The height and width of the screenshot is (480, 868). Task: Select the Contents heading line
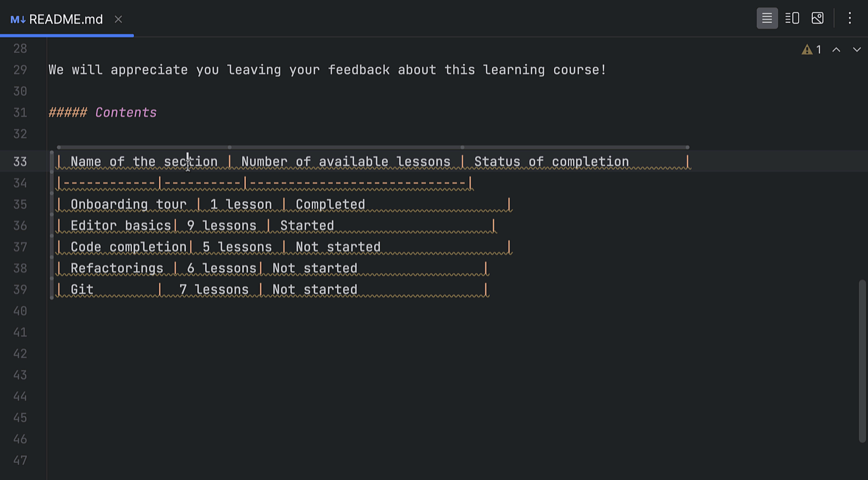pyautogui.click(x=102, y=112)
